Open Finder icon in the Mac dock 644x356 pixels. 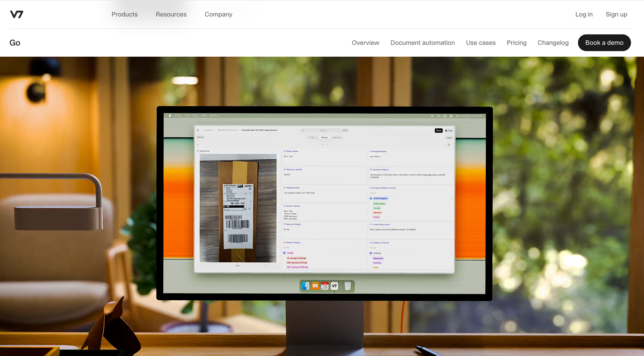click(x=306, y=286)
